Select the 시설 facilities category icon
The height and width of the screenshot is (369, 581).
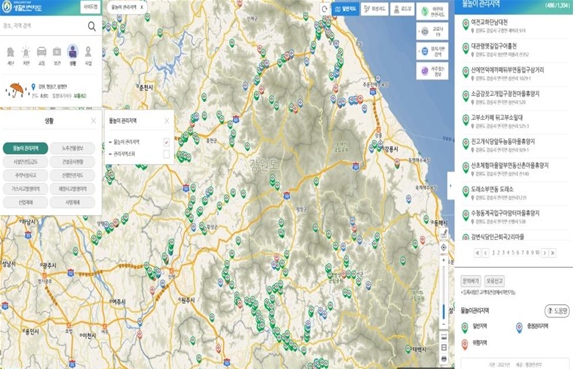click(x=88, y=56)
